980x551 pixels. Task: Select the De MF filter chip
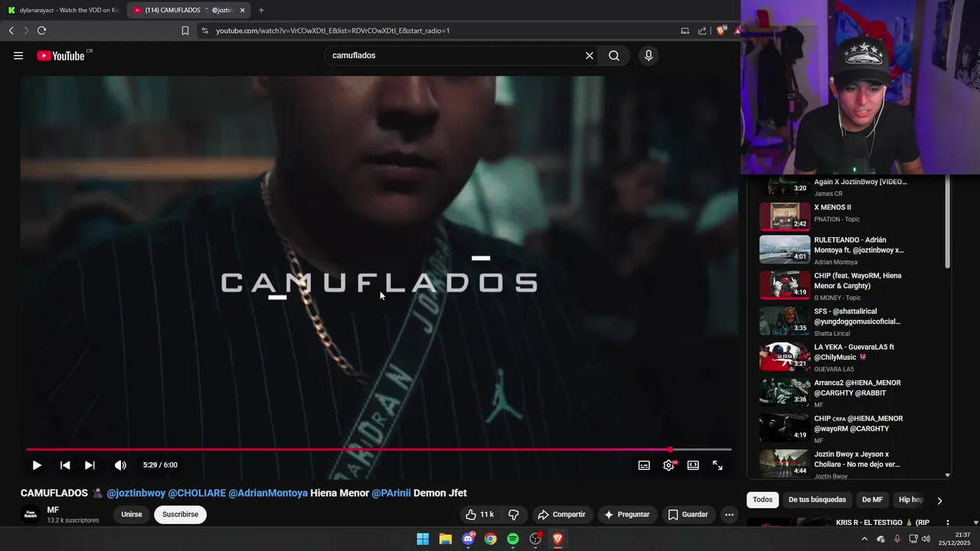pos(872,500)
